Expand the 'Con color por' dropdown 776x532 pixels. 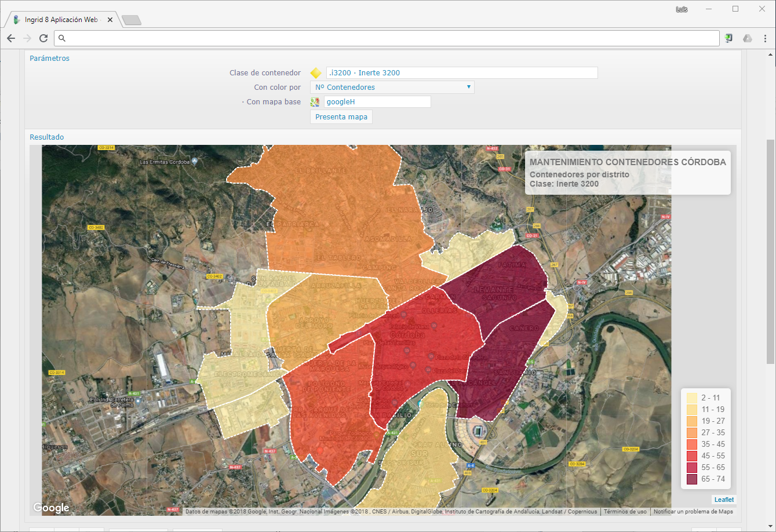392,88
